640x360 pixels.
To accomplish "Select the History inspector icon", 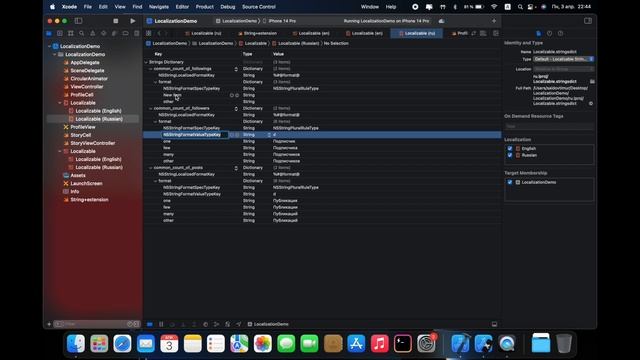I will pos(549,33).
